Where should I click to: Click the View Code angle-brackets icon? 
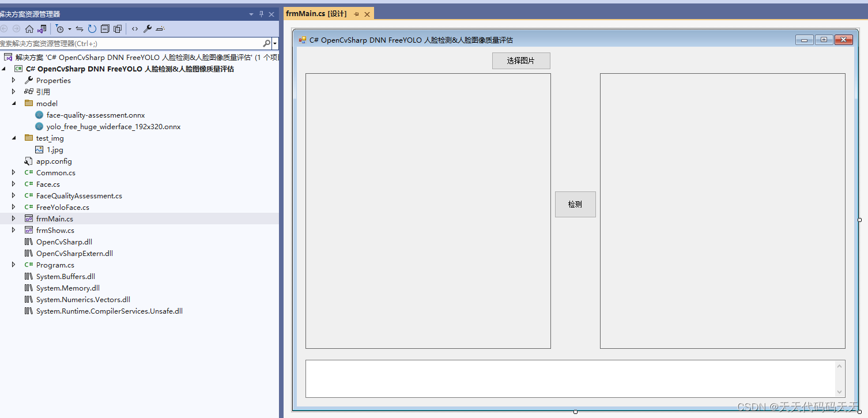point(135,29)
